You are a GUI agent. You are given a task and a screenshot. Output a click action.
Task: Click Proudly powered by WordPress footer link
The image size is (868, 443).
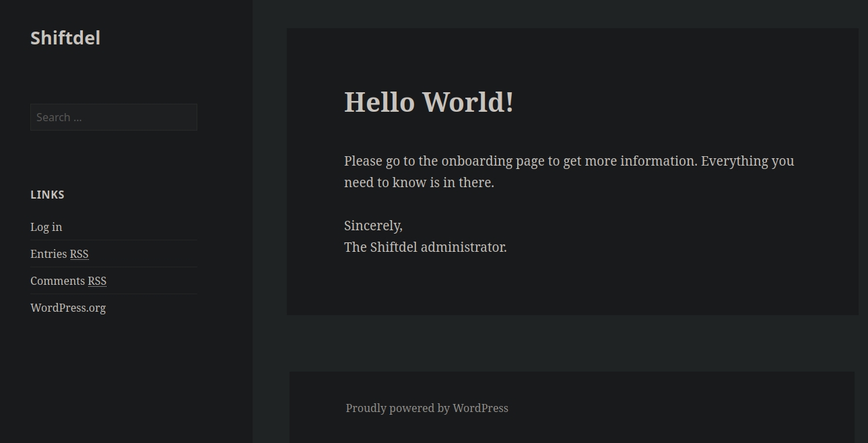[x=426, y=408]
